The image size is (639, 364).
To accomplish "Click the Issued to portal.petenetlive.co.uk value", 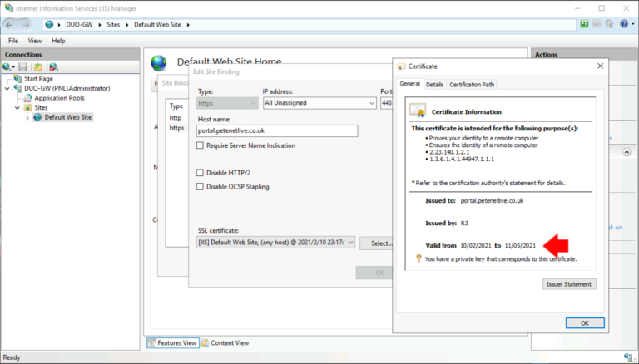I will [x=492, y=201].
